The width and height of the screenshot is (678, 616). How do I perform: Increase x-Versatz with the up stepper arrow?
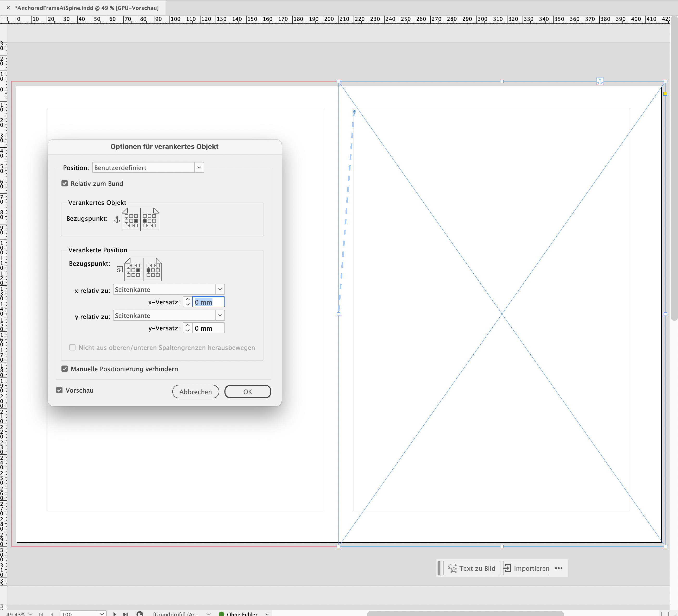188,299
